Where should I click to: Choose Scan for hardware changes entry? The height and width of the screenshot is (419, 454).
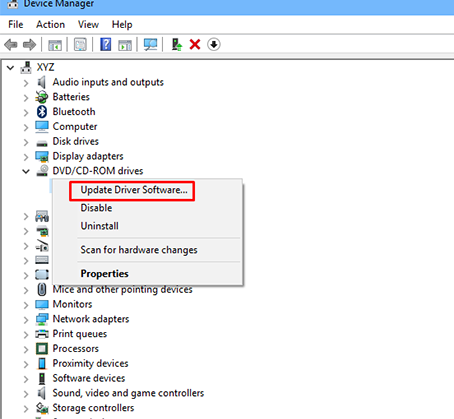click(139, 250)
